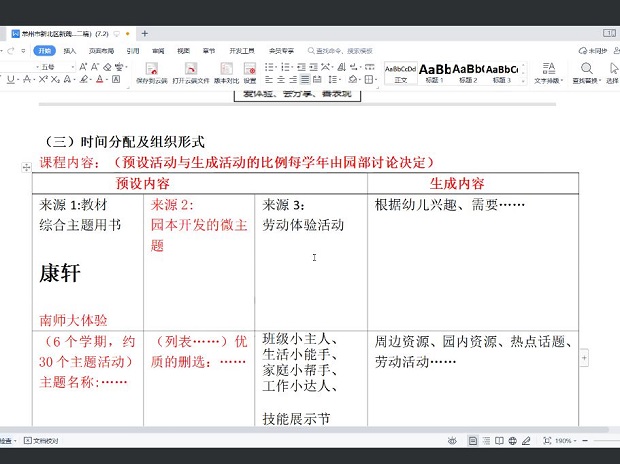Click the text highlight color button
The width and height of the screenshot is (620, 464).
tap(83, 80)
